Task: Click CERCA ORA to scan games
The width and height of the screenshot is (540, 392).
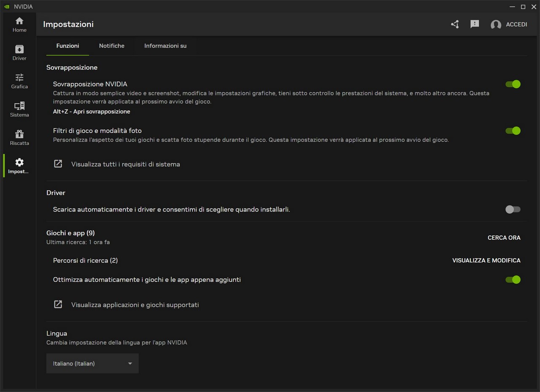Action: point(504,238)
